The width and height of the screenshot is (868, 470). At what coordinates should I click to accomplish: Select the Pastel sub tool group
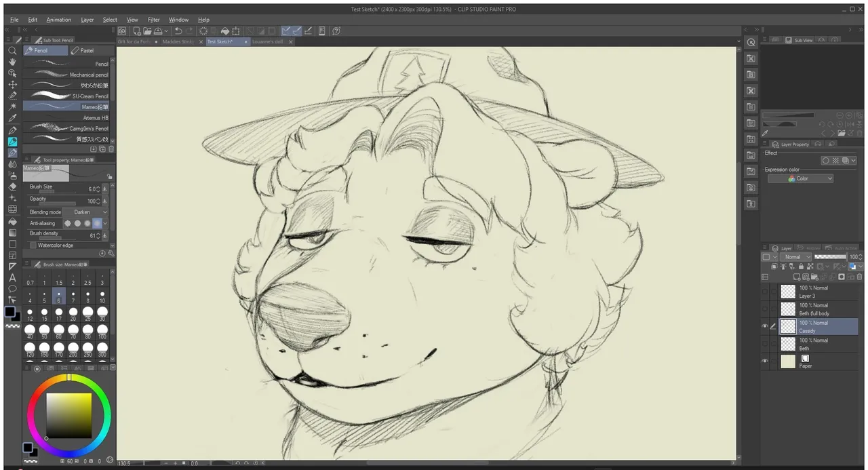87,51
